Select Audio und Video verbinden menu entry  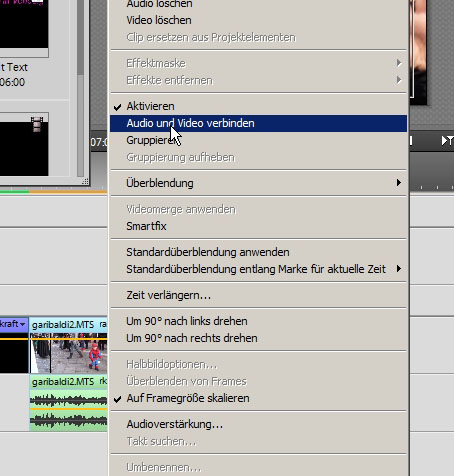click(258, 123)
